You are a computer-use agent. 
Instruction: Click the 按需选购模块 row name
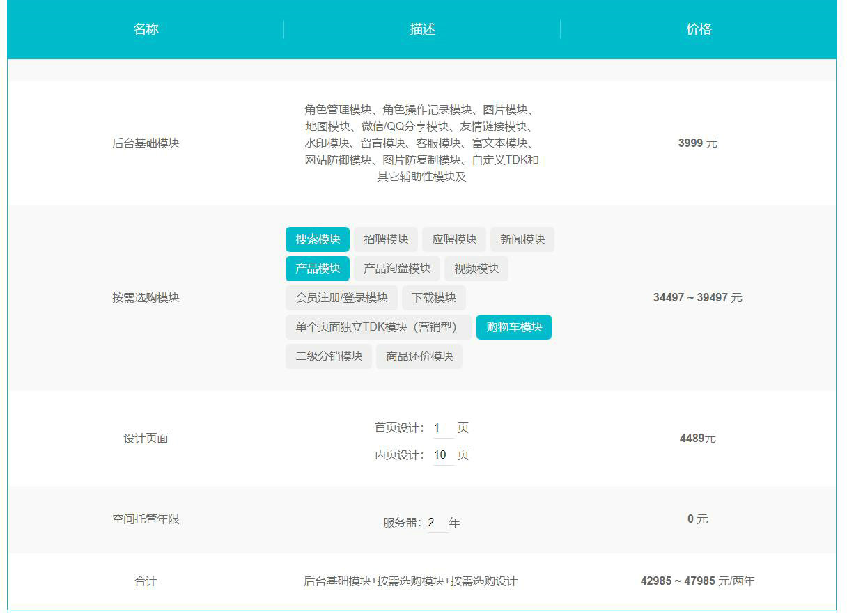146,298
